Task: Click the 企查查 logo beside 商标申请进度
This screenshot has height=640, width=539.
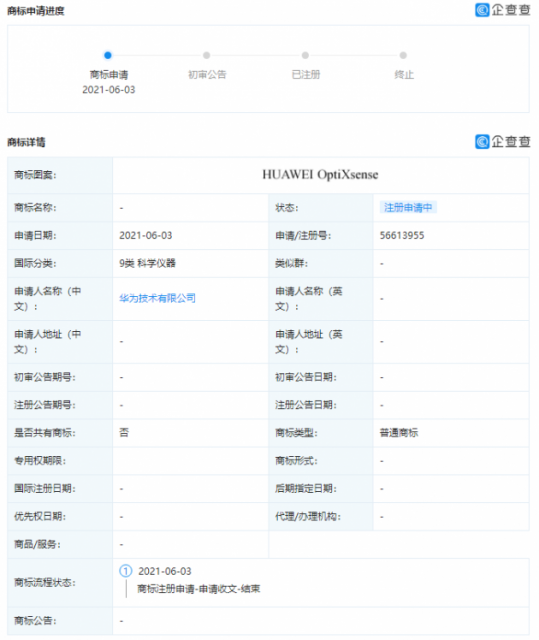Action: tap(503, 10)
